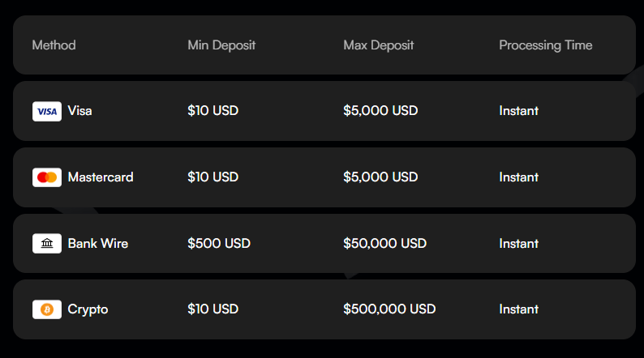Click the Method column header
Image resolution: width=644 pixels, height=358 pixels.
(54, 45)
